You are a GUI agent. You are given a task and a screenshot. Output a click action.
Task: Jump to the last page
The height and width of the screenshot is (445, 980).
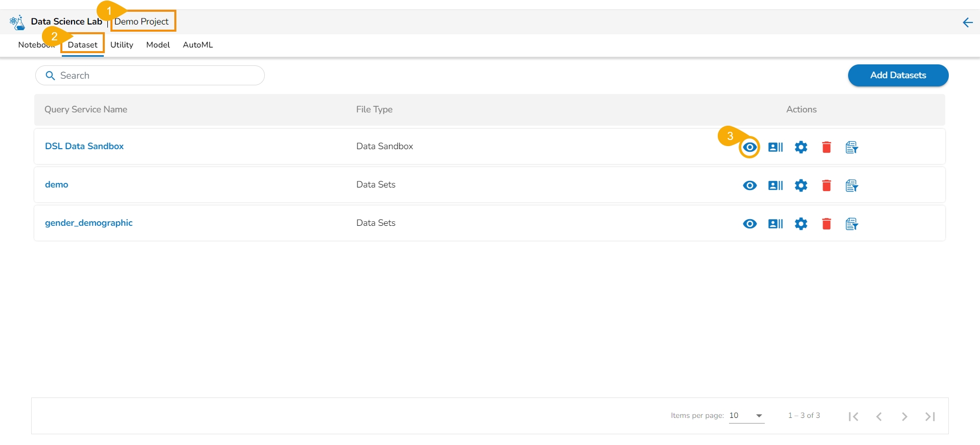(930, 416)
